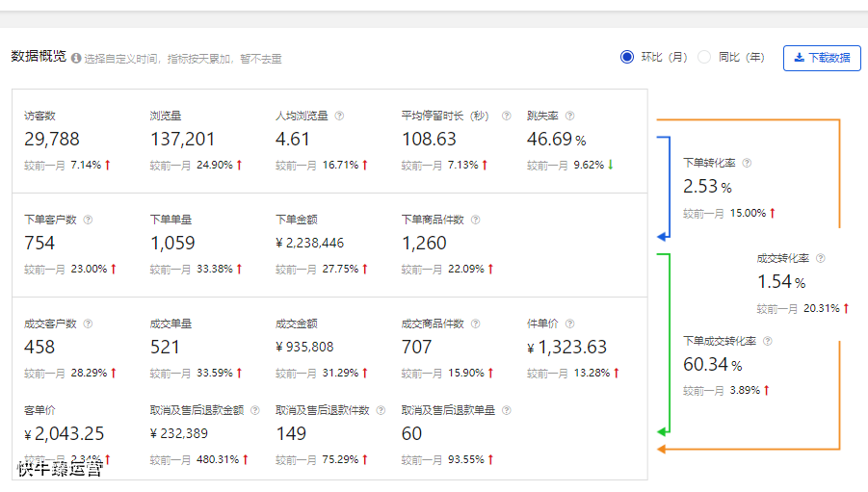The image size is (868, 492).
Task: Click help icon next to 人均浏览量
Action: tap(339, 117)
